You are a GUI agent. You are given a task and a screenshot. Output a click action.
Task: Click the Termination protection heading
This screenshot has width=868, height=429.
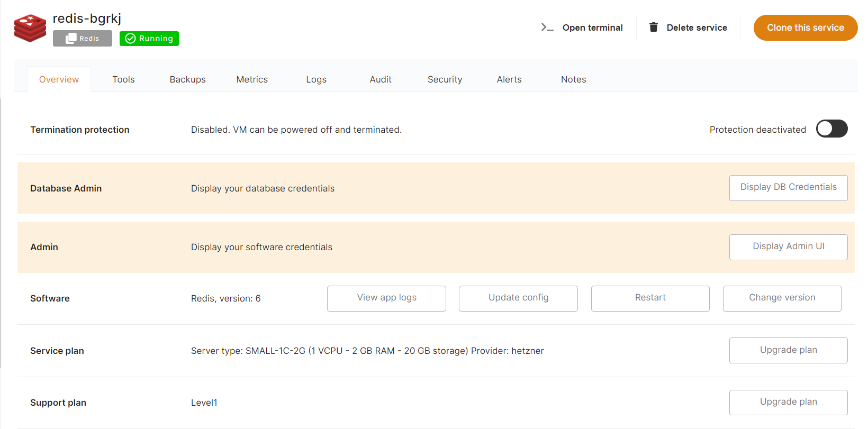tap(80, 130)
